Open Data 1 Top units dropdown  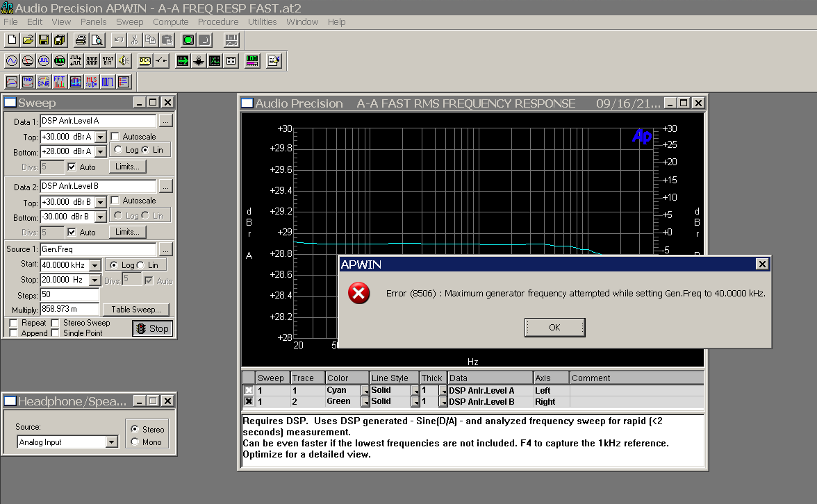[x=101, y=137]
